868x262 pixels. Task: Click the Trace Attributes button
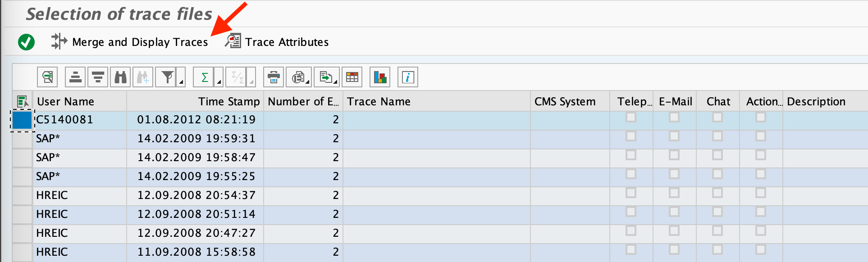click(x=277, y=42)
